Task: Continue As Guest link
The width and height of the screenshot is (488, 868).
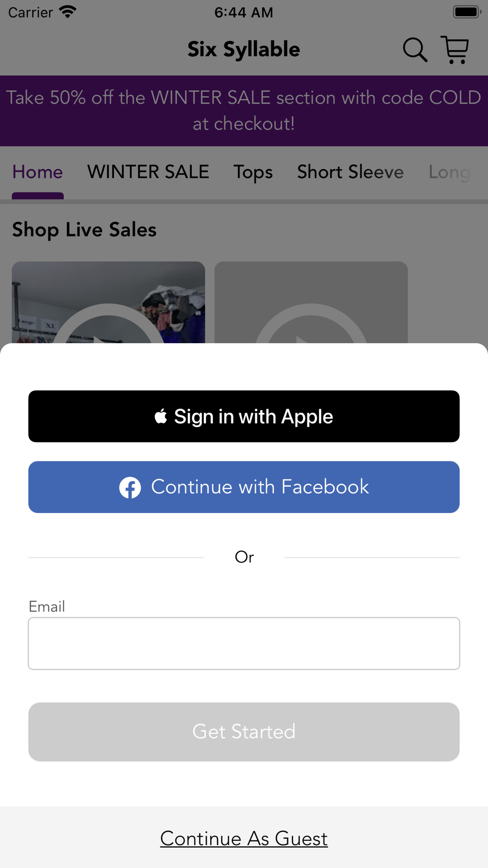Action: click(244, 839)
